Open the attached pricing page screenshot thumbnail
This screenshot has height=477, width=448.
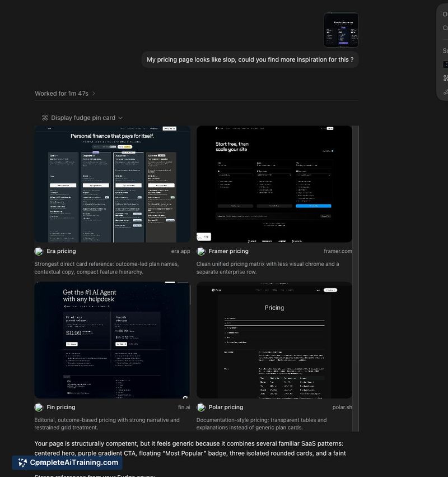point(341,30)
